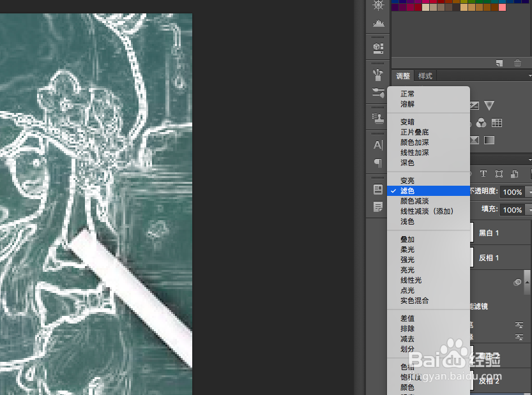Click the chalk stick on canvas image
This screenshot has width=532, height=395.
132,294
